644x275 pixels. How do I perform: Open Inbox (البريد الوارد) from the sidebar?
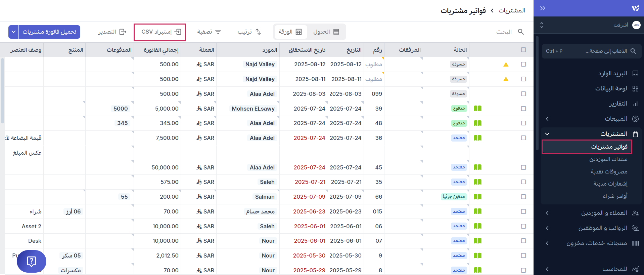(612, 74)
